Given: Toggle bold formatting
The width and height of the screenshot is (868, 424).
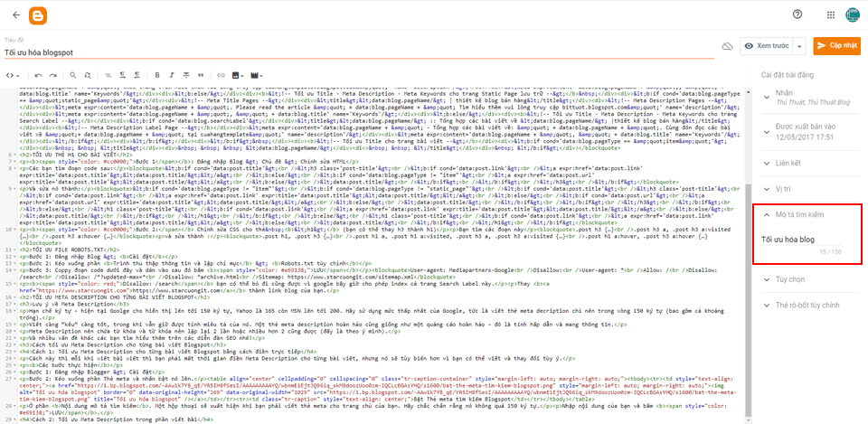Looking at the screenshot, I should [x=157, y=75].
